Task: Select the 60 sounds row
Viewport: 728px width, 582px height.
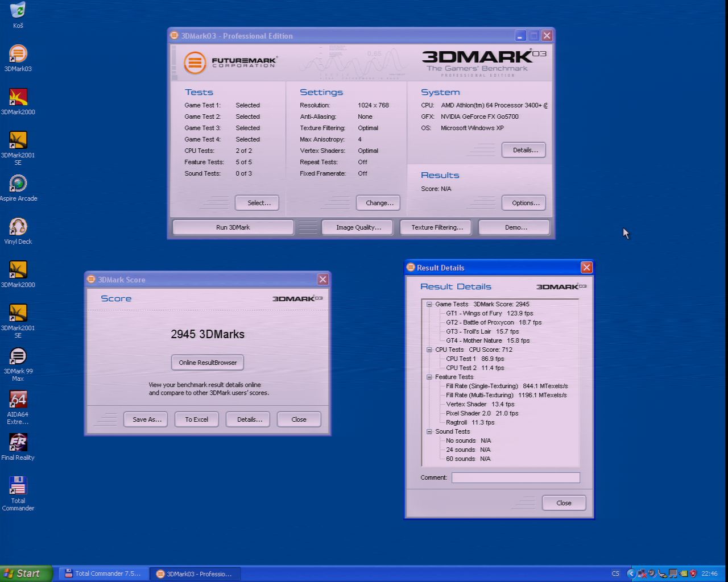Action: coord(468,459)
